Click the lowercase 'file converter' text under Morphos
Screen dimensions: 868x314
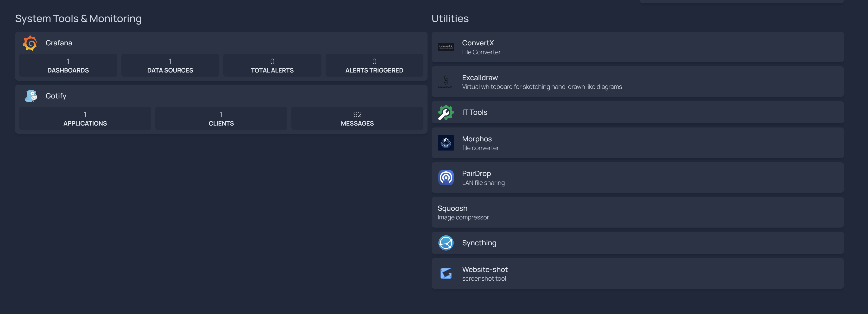click(x=480, y=148)
